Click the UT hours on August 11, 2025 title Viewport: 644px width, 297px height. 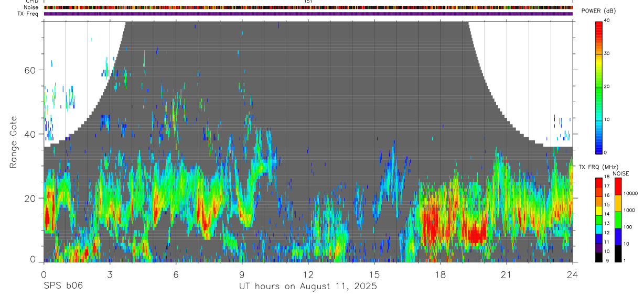click(308, 286)
